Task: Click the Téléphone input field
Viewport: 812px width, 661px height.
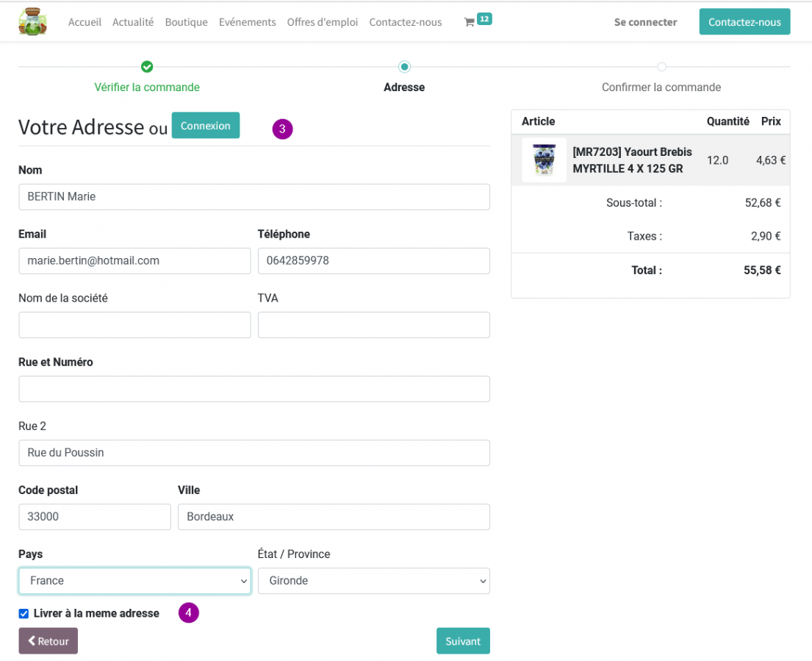Action: (x=374, y=260)
